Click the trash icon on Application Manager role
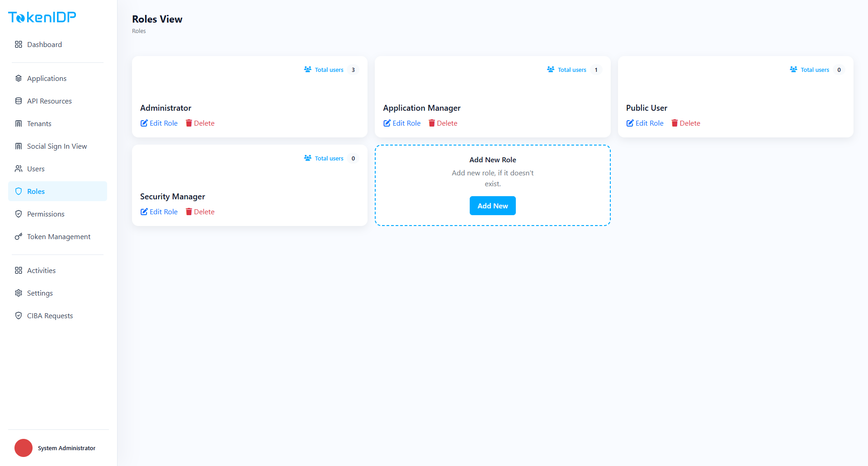Viewport: 868px width, 466px height. coord(432,123)
